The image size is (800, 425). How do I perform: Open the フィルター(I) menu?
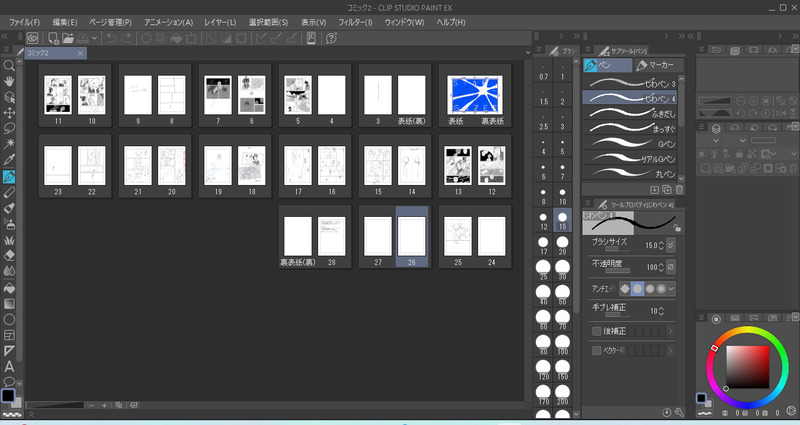click(x=355, y=22)
